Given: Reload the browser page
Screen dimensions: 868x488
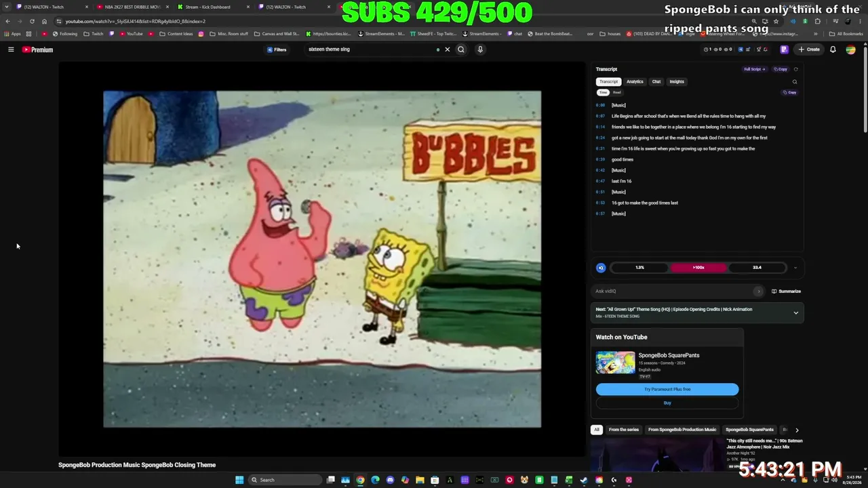Looking at the screenshot, I should [x=32, y=21].
